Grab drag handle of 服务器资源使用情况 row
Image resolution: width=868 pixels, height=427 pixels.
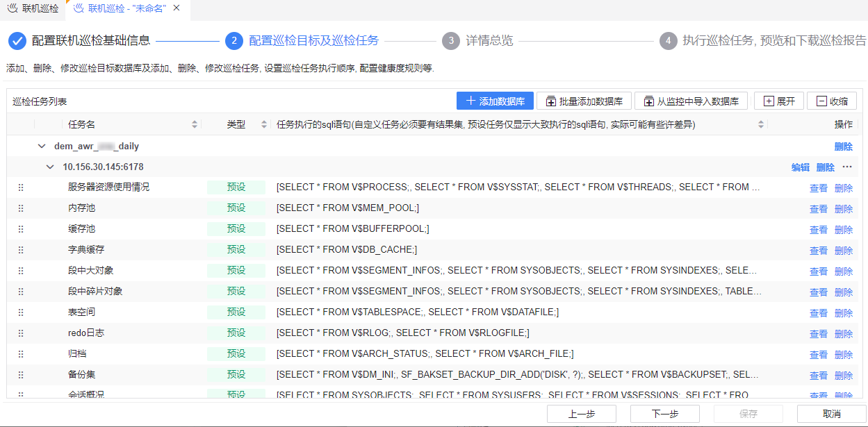click(x=21, y=187)
